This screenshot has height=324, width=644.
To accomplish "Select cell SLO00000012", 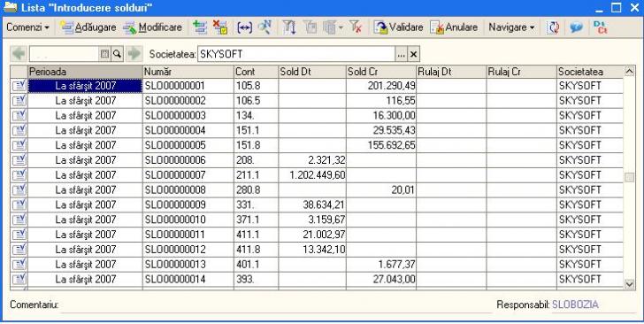I will 188,249.
